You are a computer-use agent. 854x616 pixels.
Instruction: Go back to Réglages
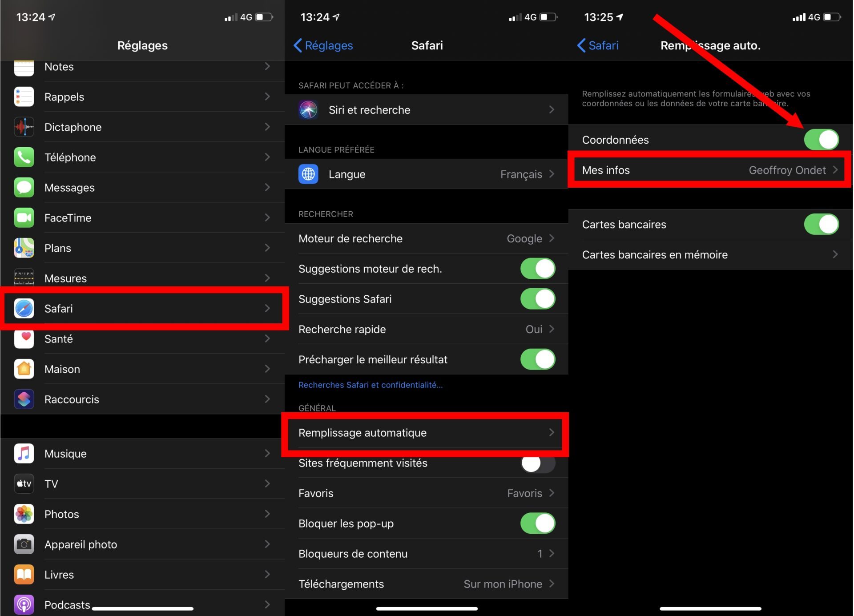tap(323, 45)
